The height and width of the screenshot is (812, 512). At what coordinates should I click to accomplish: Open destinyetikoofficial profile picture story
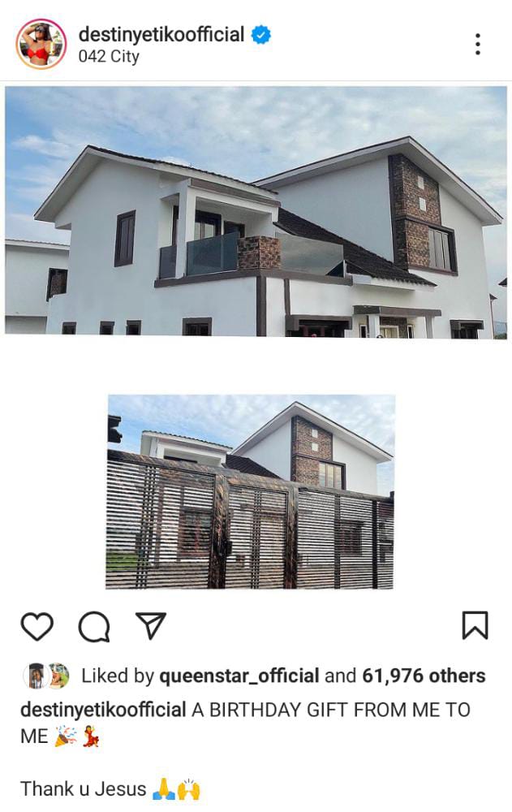[41, 44]
